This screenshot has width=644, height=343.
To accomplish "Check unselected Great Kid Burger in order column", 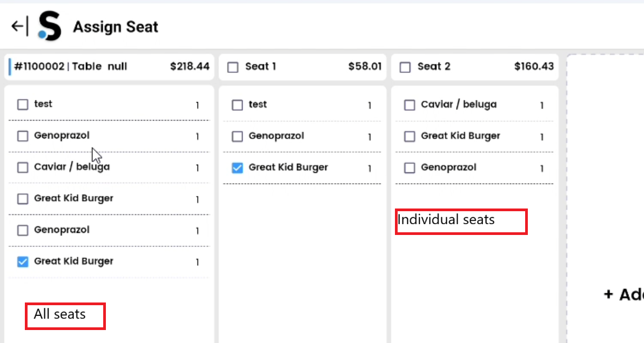I will pos(22,199).
